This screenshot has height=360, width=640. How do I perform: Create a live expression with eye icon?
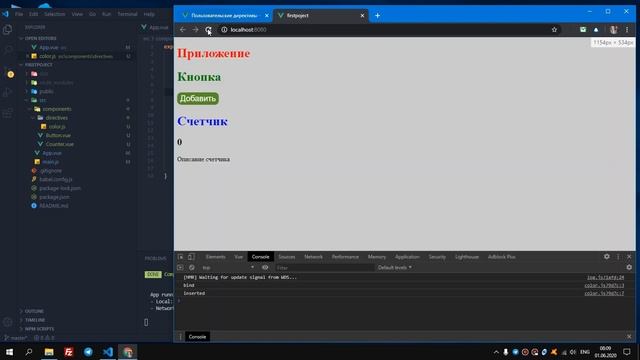[x=265, y=267]
